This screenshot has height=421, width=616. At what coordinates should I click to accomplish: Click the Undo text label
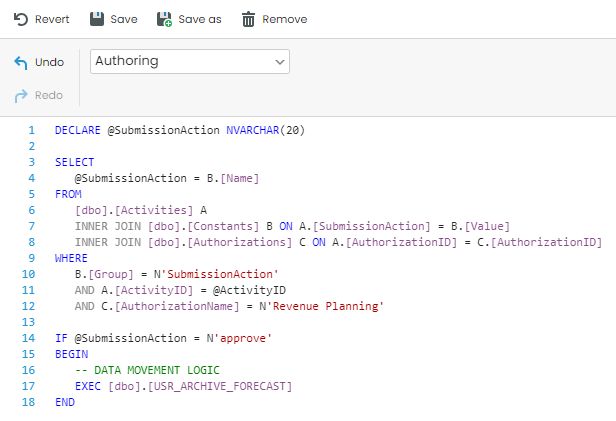click(x=50, y=62)
